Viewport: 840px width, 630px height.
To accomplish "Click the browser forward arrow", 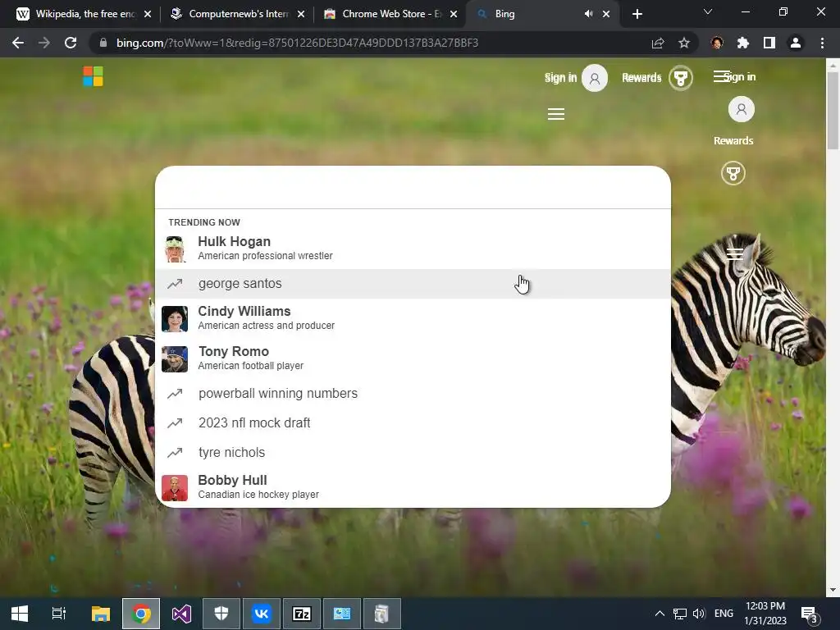I will [44, 43].
